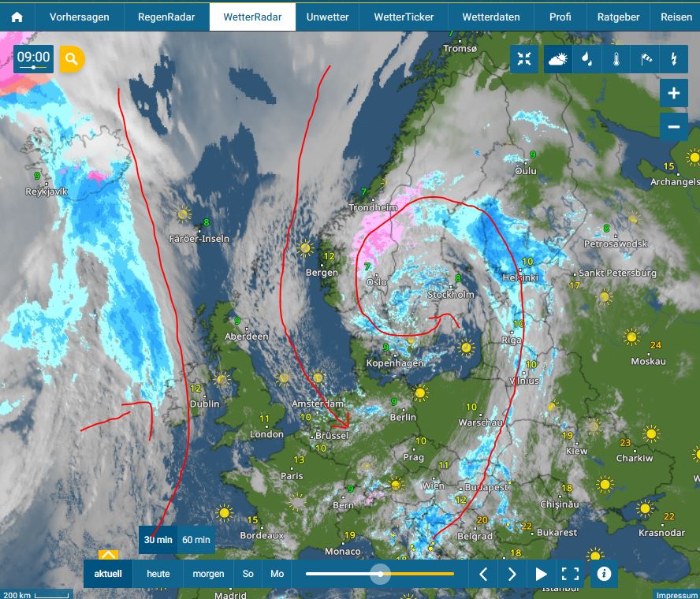
Task: Zoom out of the map with minus
Action: pos(673,126)
